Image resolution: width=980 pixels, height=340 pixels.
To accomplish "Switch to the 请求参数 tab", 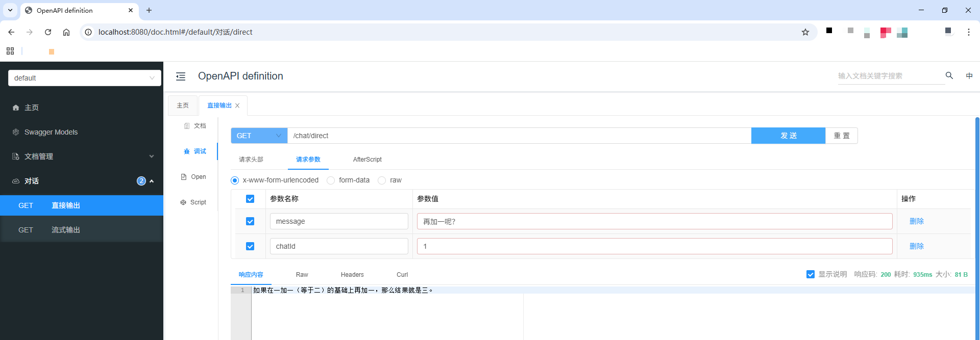I will point(308,160).
